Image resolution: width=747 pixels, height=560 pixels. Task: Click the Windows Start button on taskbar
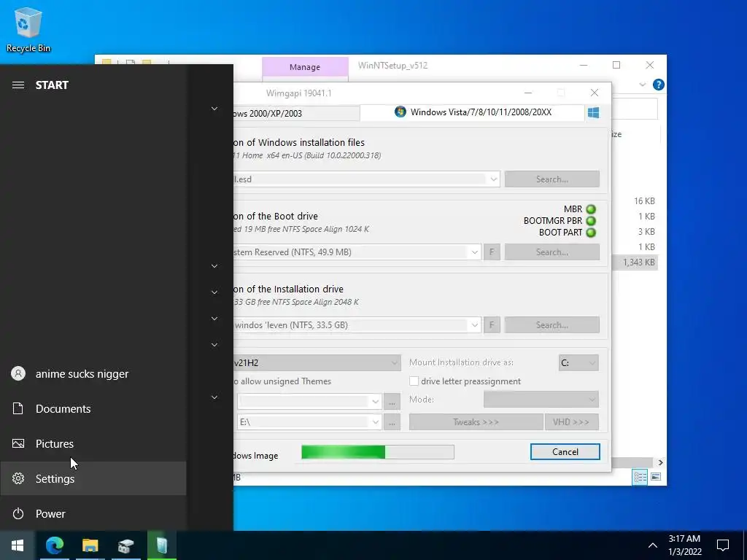(x=18, y=545)
